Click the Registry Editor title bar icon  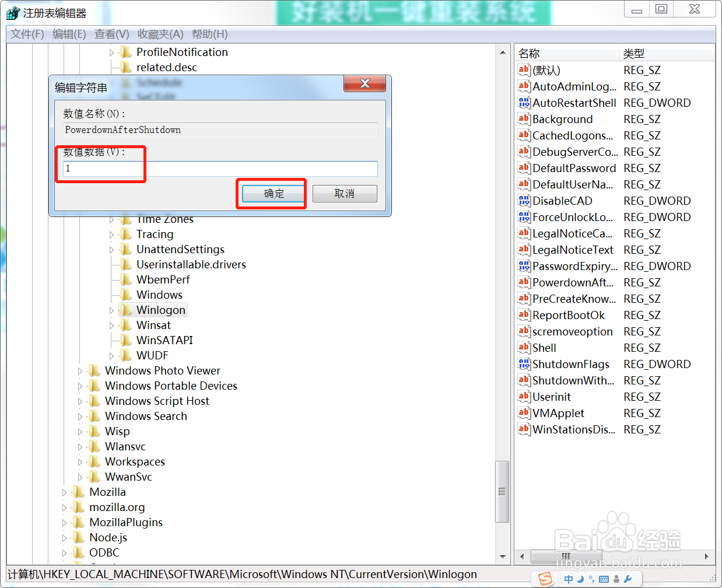[x=13, y=12]
